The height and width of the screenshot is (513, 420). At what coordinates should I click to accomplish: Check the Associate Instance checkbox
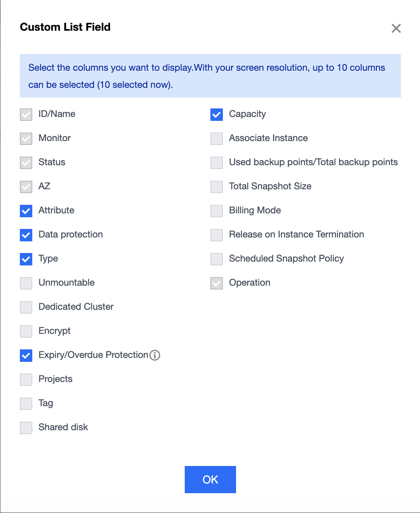pos(217,139)
